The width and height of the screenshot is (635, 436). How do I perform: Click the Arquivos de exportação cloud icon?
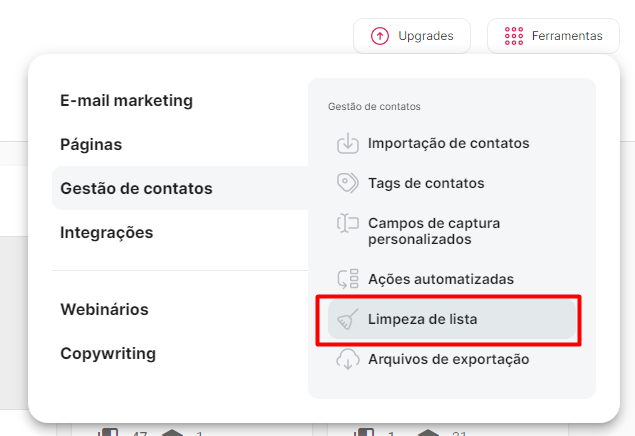point(348,359)
